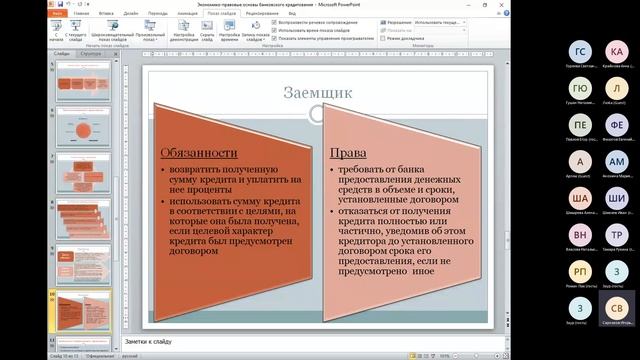Click slide title 'Заемщик'
This screenshot has width=640, height=360.
(x=318, y=92)
